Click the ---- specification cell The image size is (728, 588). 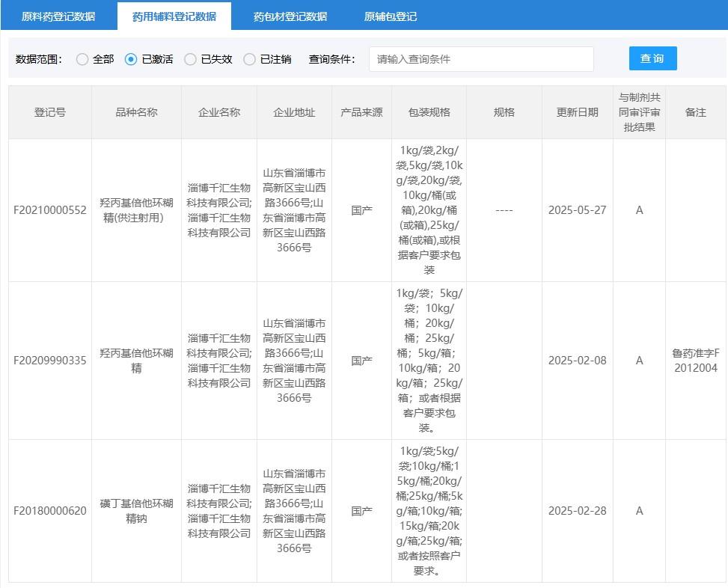pyautogui.click(x=504, y=210)
